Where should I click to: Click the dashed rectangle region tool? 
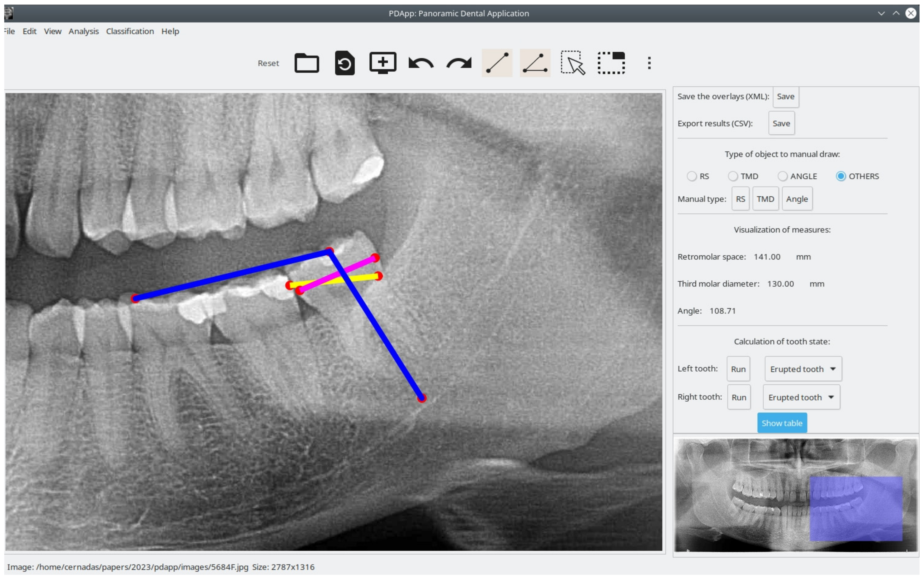coord(611,63)
